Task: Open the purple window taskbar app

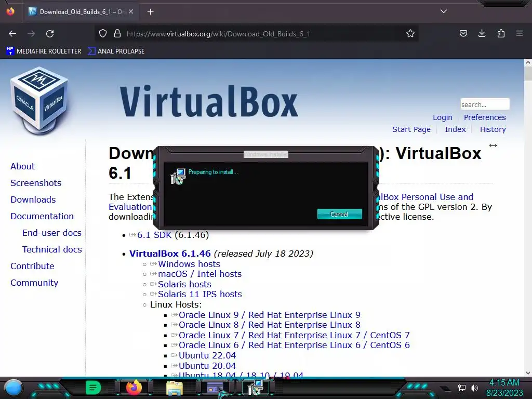Action: pos(215,388)
